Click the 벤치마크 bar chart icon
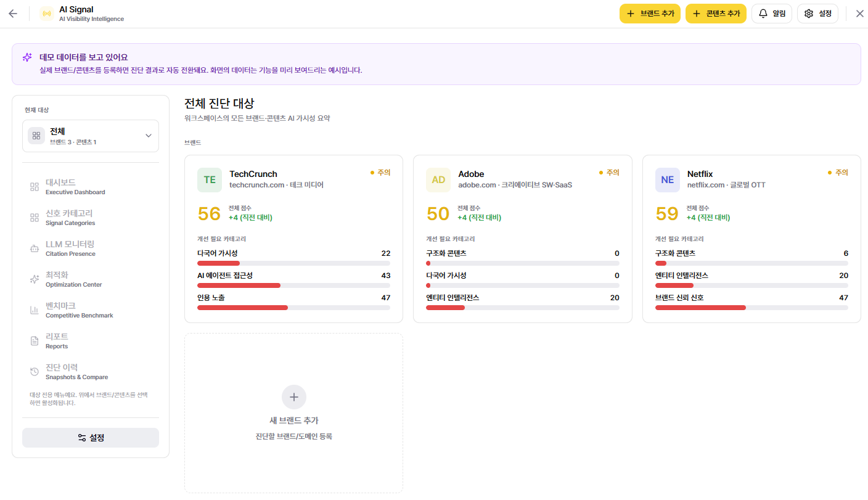The height and width of the screenshot is (500, 868). click(35, 310)
